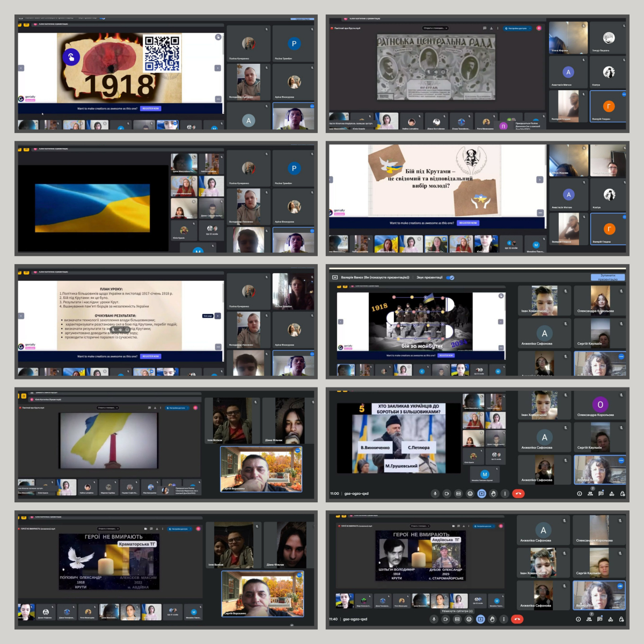Open activities panel in the 11:00 meeting
Image resolution: width=644 pixels, height=644 pixels.
coord(612,494)
